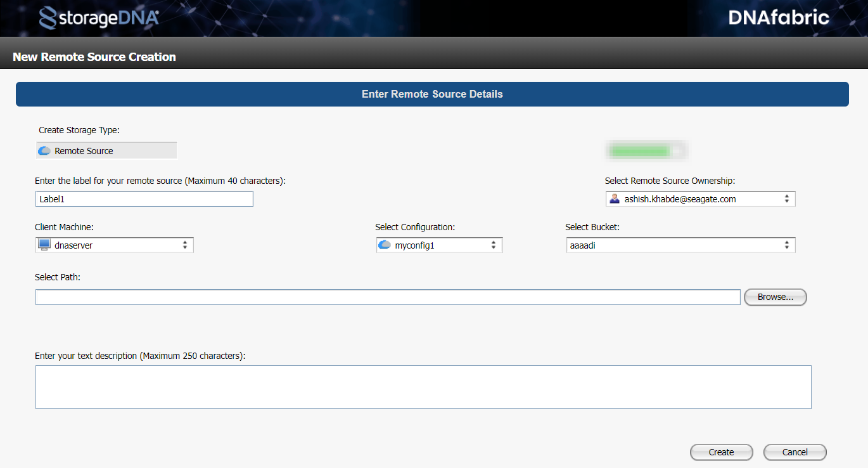Image resolution: width=868 pixels, height=468 pixels.
Task: Click the Enter Remote Source Details banner
Action: [432, 94]
